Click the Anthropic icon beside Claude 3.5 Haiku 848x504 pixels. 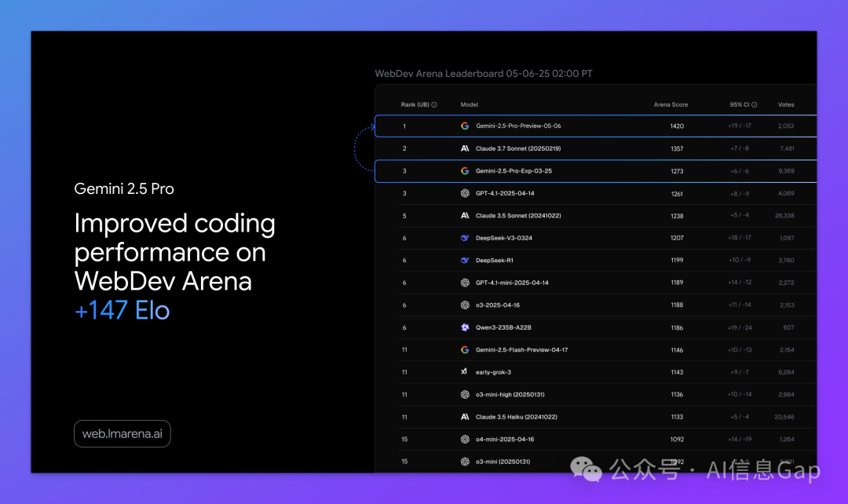[x=465, y=417]
